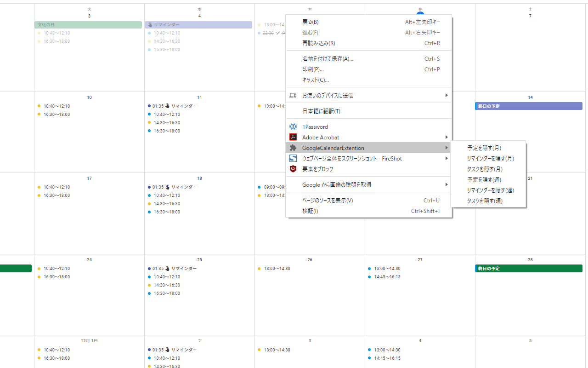The image size is (588, 368).
Task: Select 再読み込み(R) menu entry
Action: (x=369, y=43)
